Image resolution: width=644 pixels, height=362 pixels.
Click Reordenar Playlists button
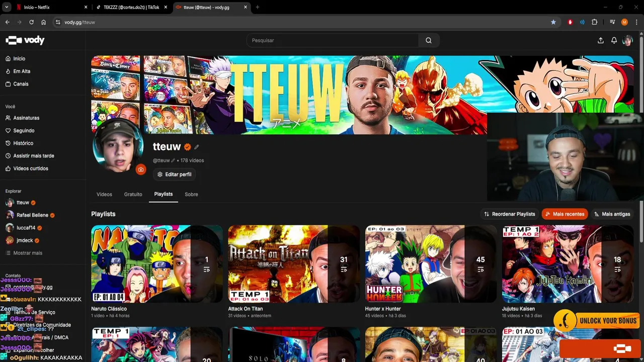(509, 214)
